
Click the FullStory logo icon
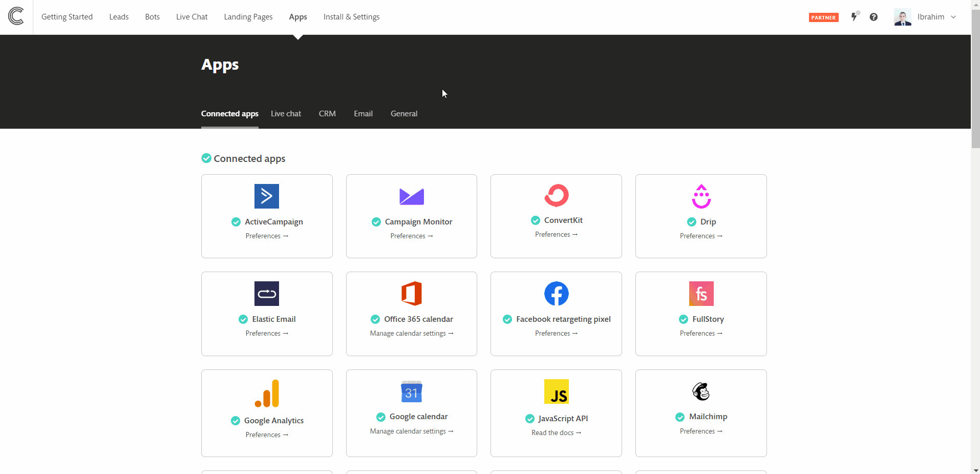701,294
